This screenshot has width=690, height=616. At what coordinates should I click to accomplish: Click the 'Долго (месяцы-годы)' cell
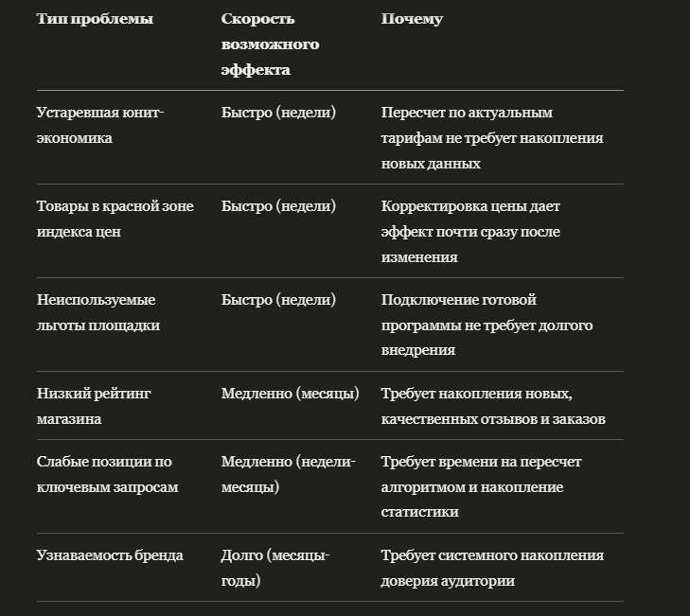point(275,568)
